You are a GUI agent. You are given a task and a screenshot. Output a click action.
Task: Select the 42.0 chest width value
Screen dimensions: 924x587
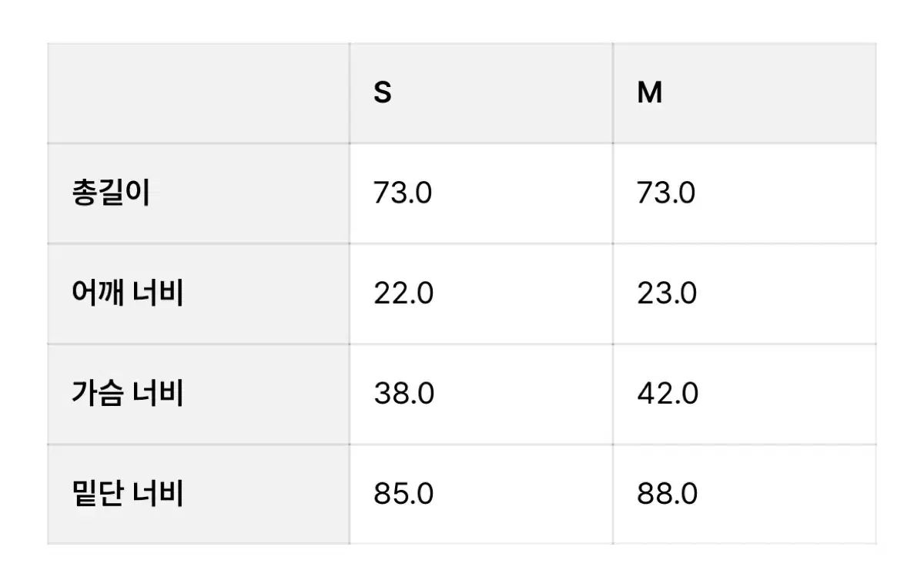(x=668, y=394)
